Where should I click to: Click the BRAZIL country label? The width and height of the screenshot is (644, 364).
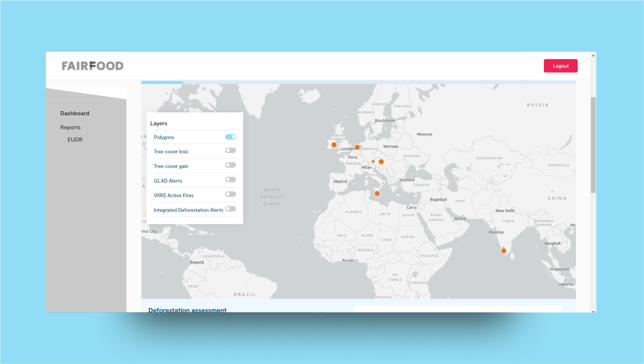[245, 295]
